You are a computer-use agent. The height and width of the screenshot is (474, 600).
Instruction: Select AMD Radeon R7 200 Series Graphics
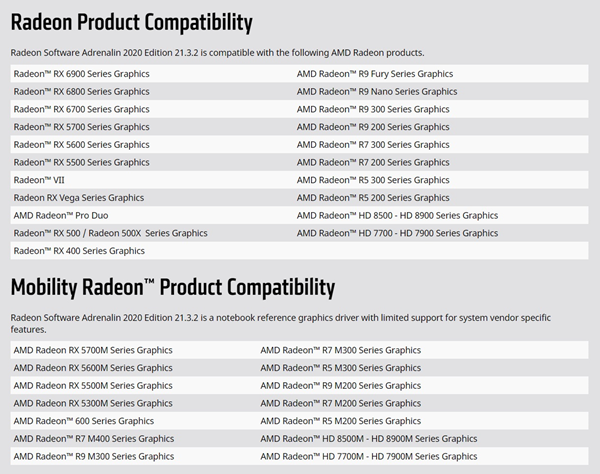coord(373,162)
